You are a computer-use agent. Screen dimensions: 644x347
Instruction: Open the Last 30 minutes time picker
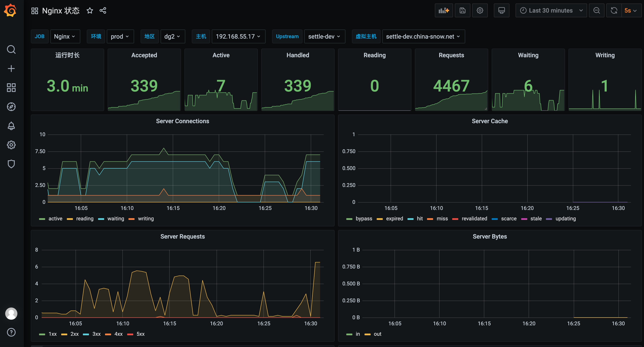[551, 10]
